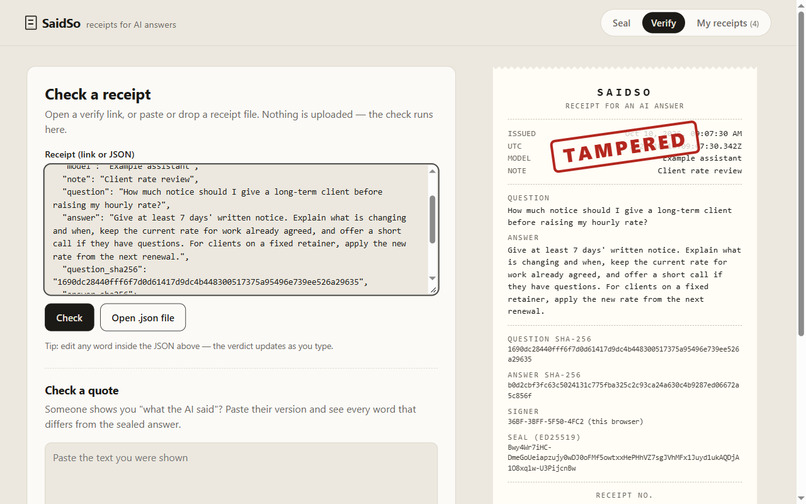The image size is (806, 504).
Task: Click the textarea scroll up arrow
Action: 432,171
